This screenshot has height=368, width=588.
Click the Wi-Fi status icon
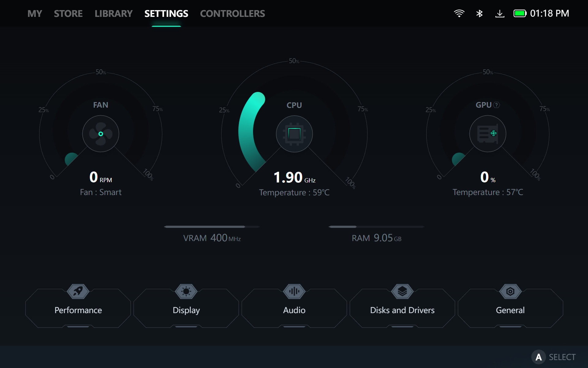pos(459,13)
